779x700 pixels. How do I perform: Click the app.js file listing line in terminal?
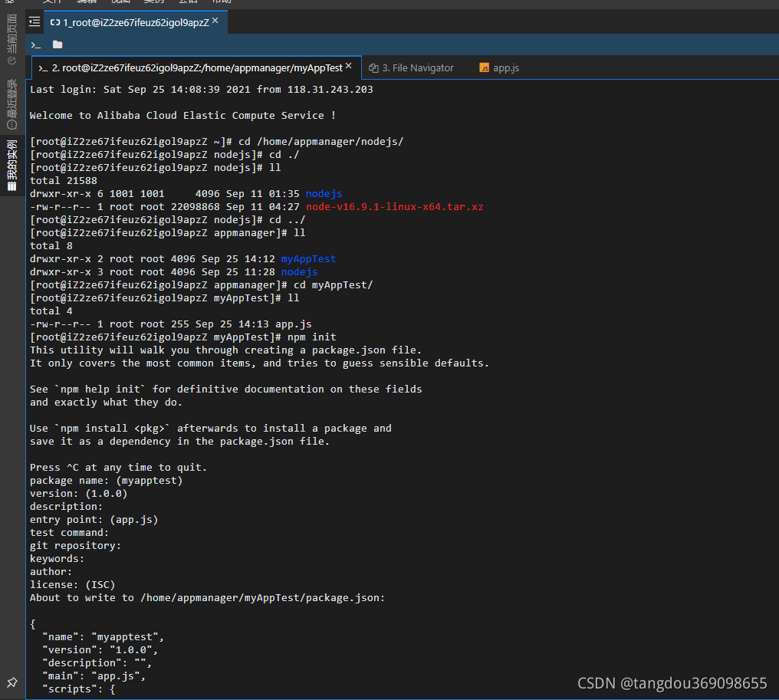171,324
